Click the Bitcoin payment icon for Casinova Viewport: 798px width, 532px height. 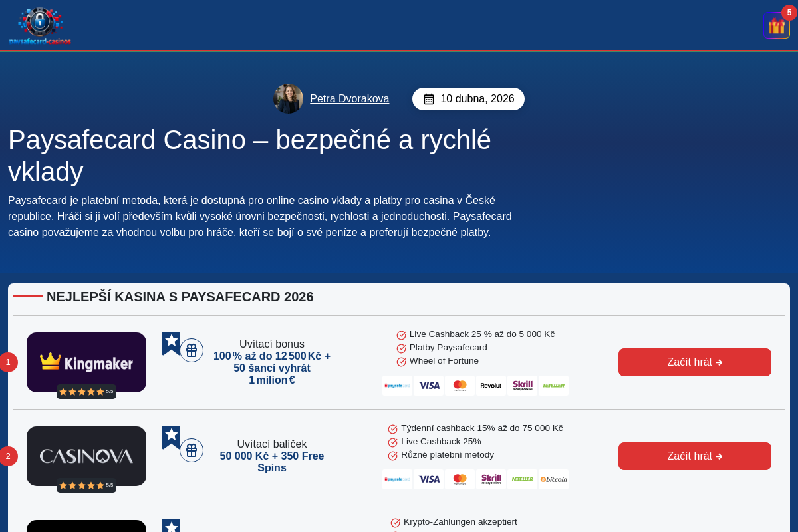click(553, 479)
